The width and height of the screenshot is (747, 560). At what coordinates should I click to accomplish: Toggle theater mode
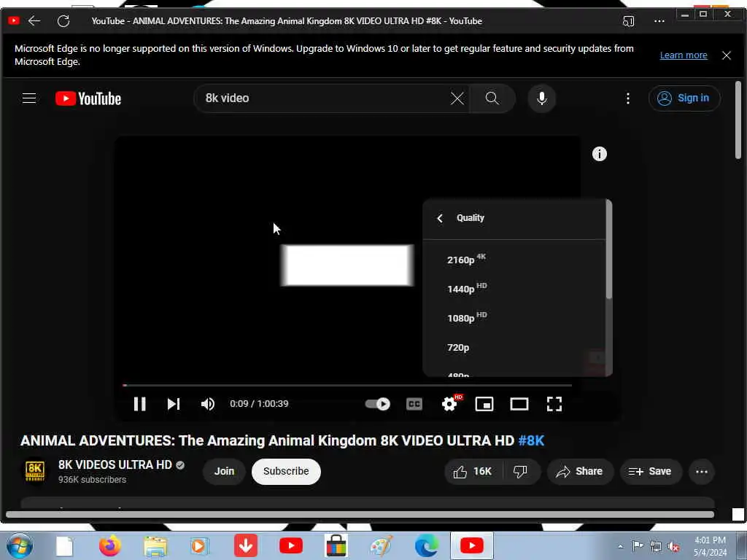(x=519, y=404)
